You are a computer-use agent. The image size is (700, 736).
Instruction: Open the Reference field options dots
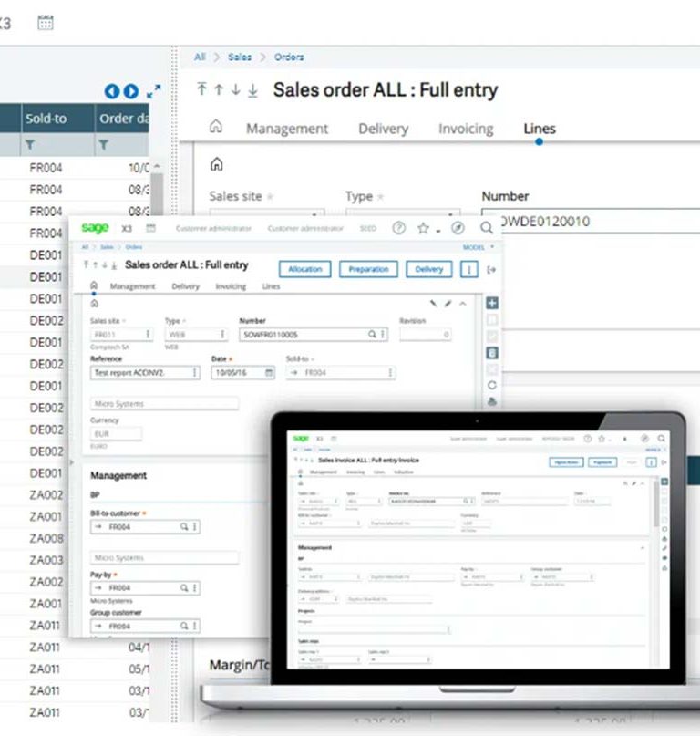point(194,373)
